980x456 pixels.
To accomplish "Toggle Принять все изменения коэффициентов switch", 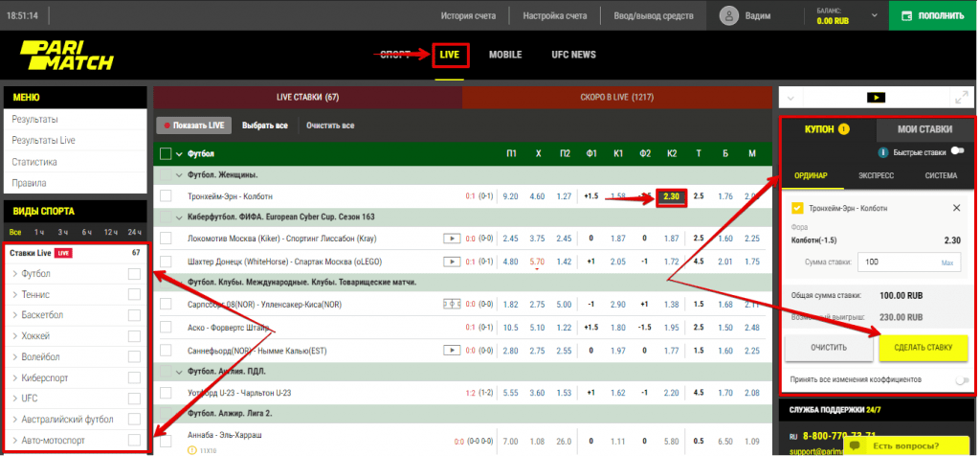I will click(963, 379).
